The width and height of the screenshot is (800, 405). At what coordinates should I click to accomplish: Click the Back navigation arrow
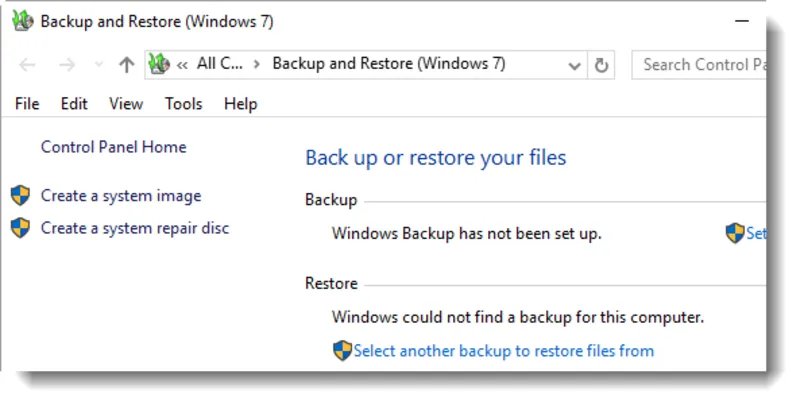point(27,65)
